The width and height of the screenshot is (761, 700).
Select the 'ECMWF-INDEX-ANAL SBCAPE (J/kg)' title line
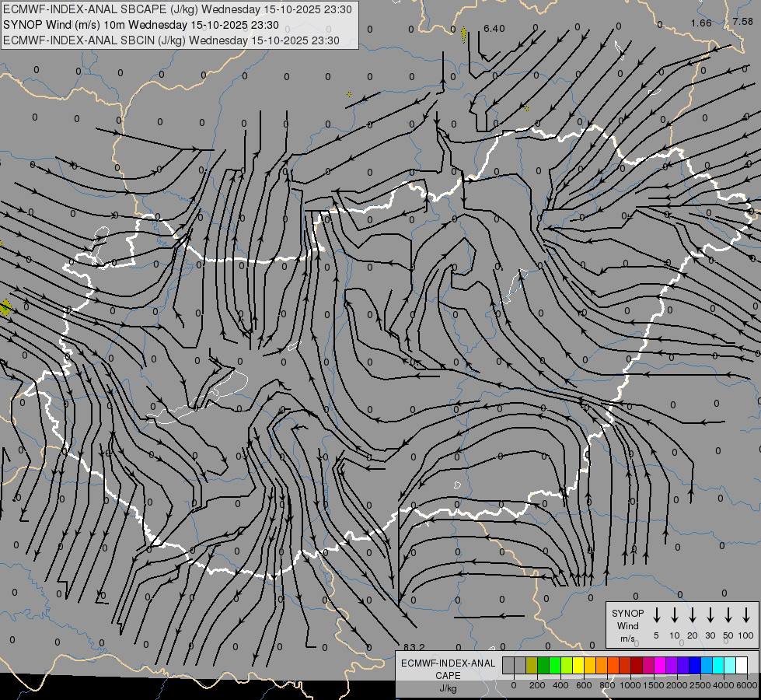pos(177,9)
